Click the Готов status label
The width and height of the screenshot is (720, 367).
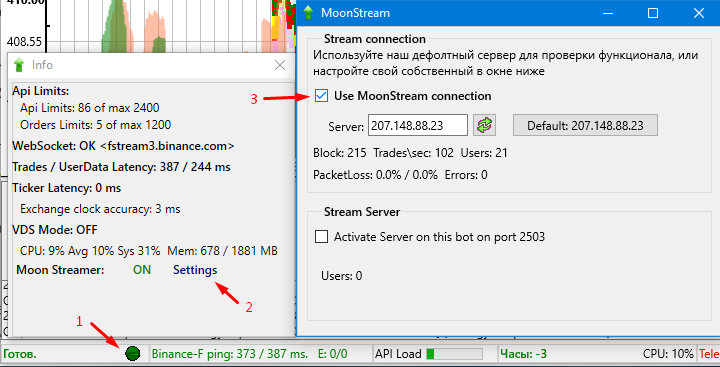point(20,354)
